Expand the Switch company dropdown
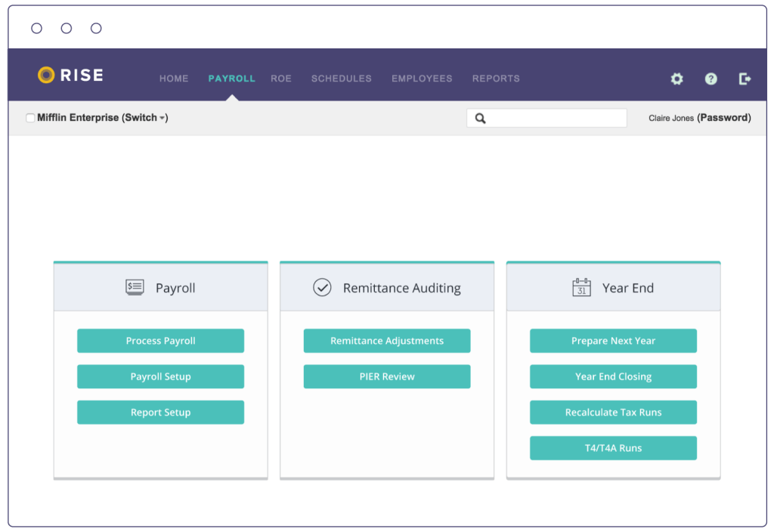 145,117
